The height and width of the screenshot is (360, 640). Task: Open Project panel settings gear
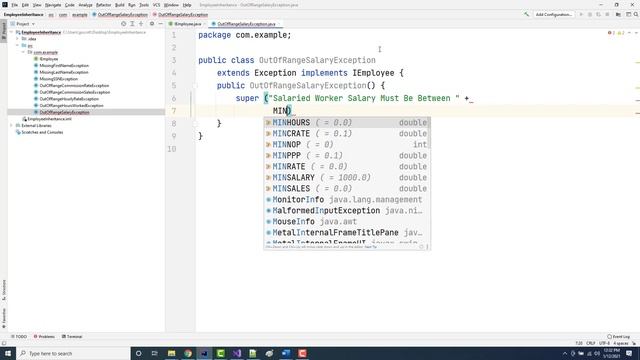152,24
